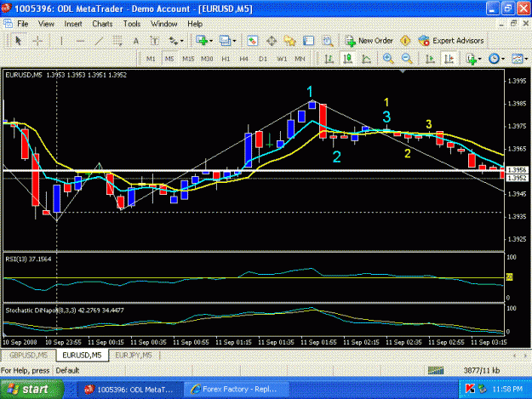Select the Fibonacci retracement tool
Image resolution: width=532 pixels, height=399 pixels.
pos(117,41)
